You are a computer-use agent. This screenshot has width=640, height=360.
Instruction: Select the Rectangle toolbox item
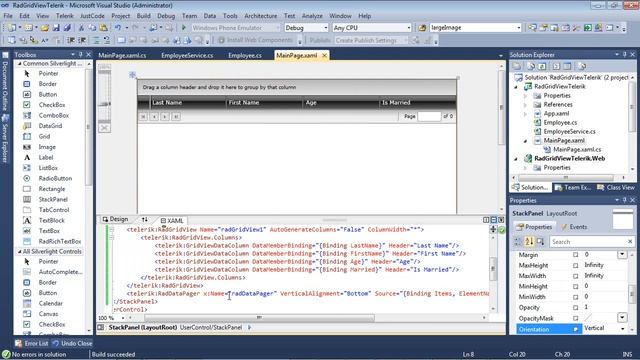click(x=51, y=189)
